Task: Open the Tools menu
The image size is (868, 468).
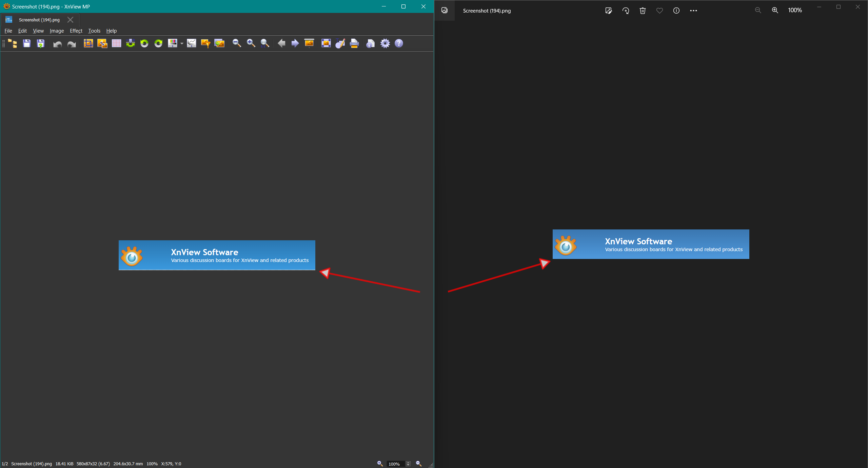Action: tap(94, 31)
